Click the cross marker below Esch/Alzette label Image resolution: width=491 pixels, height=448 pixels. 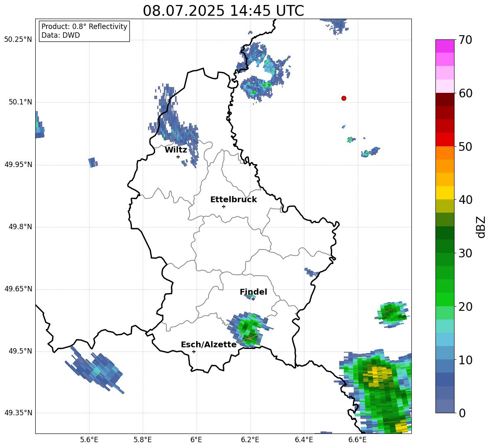(194, 351)
